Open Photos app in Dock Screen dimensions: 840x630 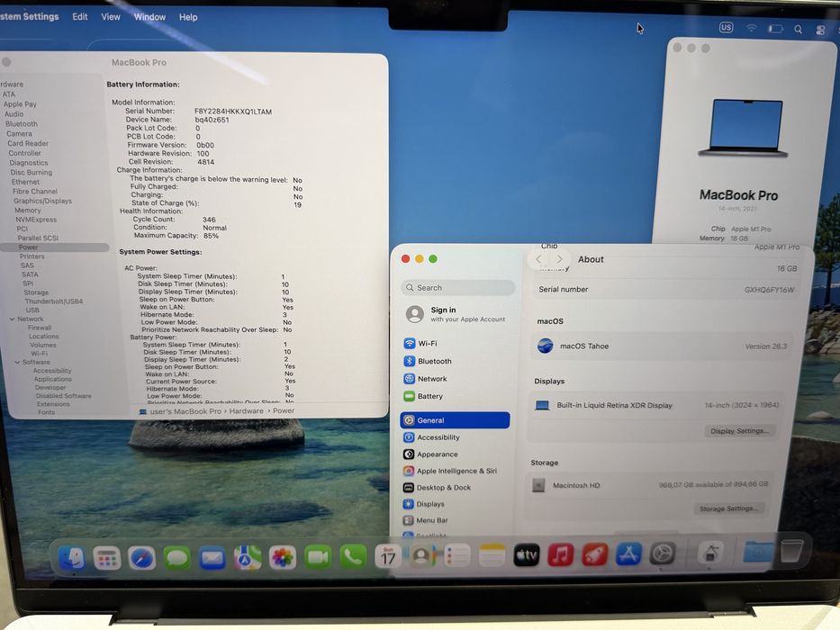pos(283,558)
